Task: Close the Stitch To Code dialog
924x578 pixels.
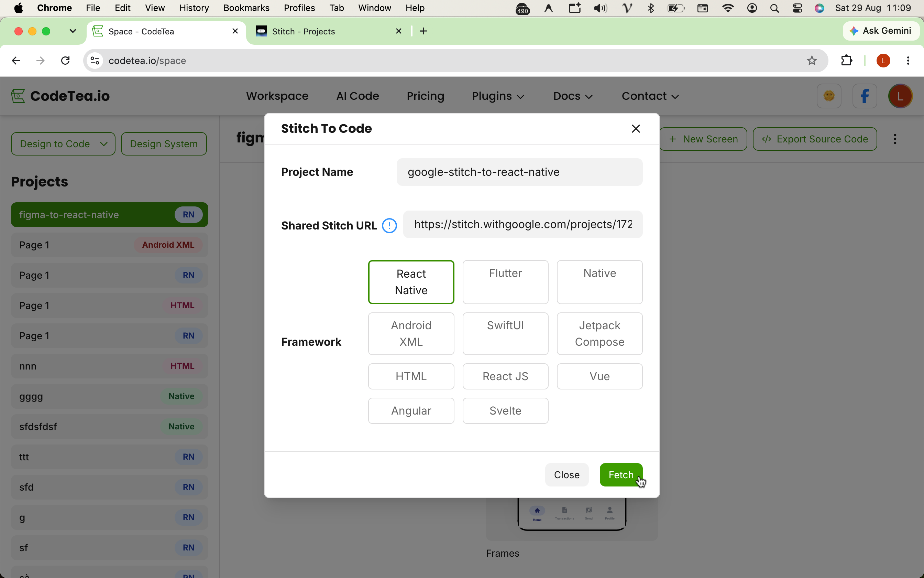Action: click(636, 129)
